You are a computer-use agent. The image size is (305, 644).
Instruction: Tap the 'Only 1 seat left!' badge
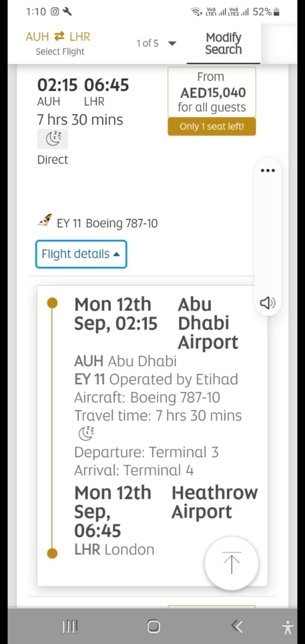[212, 127]
